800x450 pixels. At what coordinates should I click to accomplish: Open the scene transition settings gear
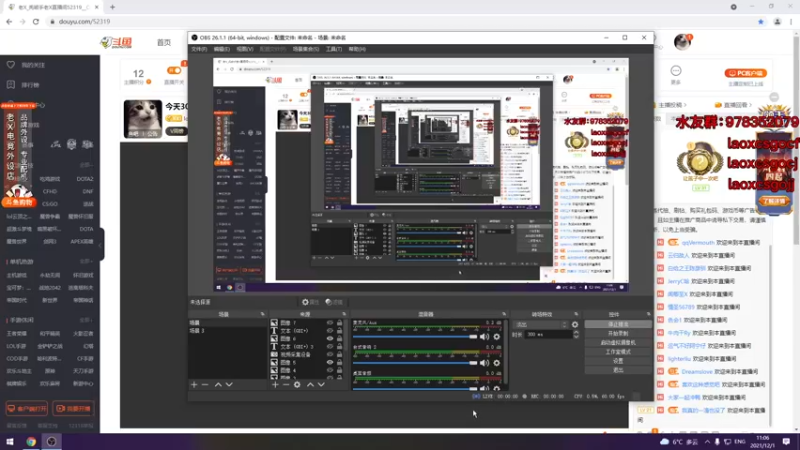[575, 324]
